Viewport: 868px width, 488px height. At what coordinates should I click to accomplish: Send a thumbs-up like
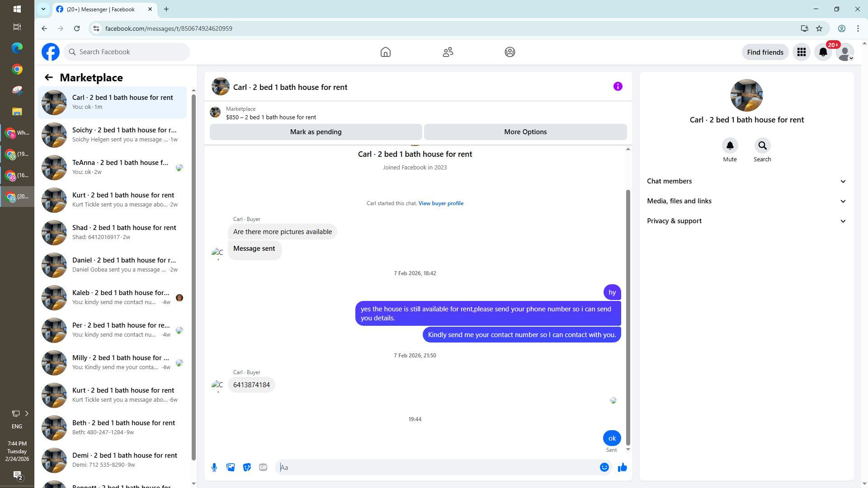[x=623, y=467]
